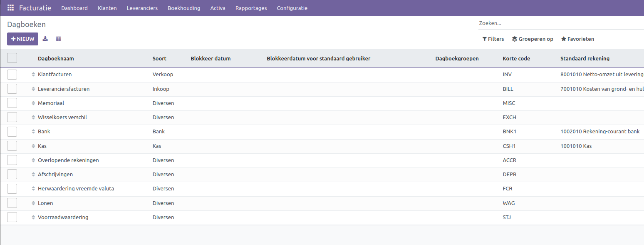Tick the select-all checkbox in header
Viewport: 644px width, 245px height.
point(12,58)
